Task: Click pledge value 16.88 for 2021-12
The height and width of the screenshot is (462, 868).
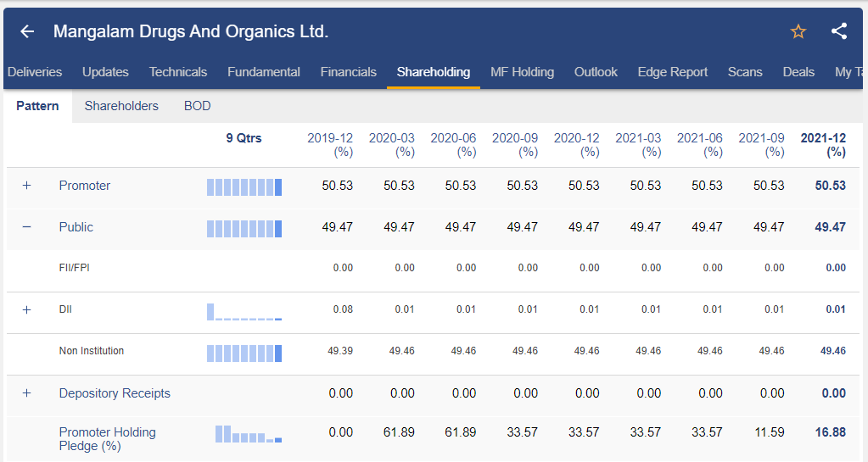Action: pos(831,432)
